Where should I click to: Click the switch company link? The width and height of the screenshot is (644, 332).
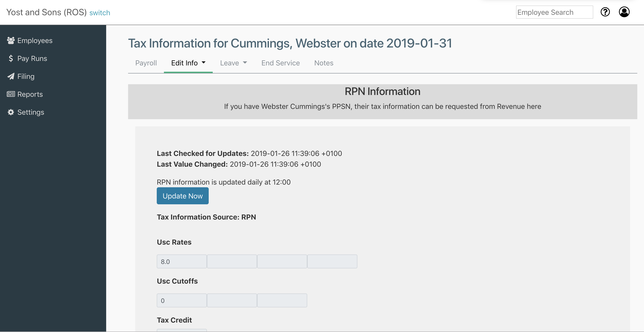100,13
